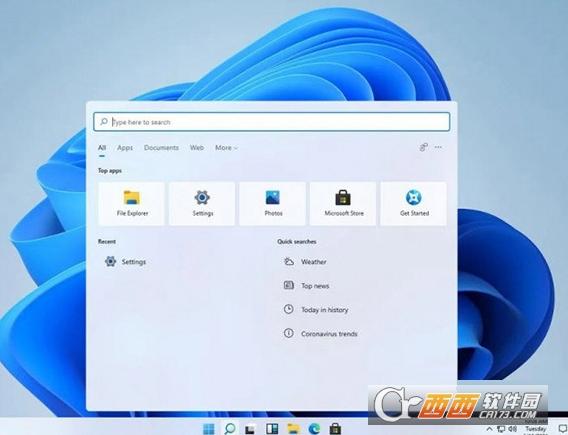Open File Explorer from the taskbar

pyautogui.click(x=293, y=429)
